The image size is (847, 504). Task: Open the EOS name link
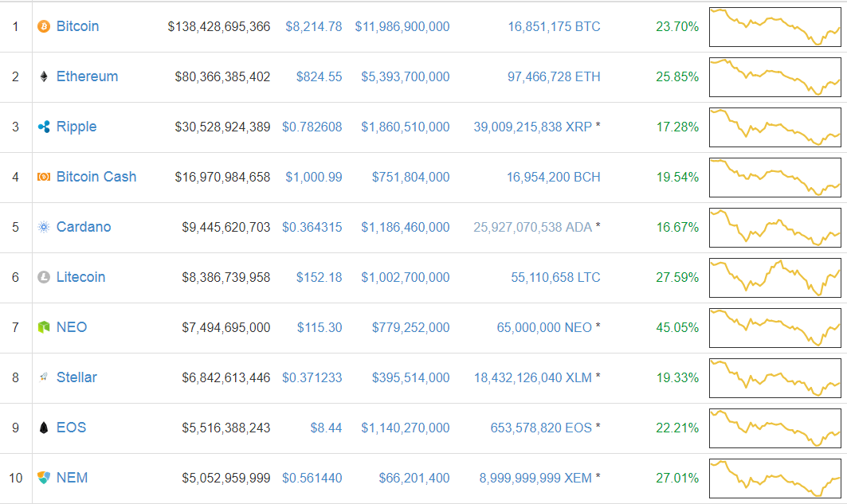(71, 428)
